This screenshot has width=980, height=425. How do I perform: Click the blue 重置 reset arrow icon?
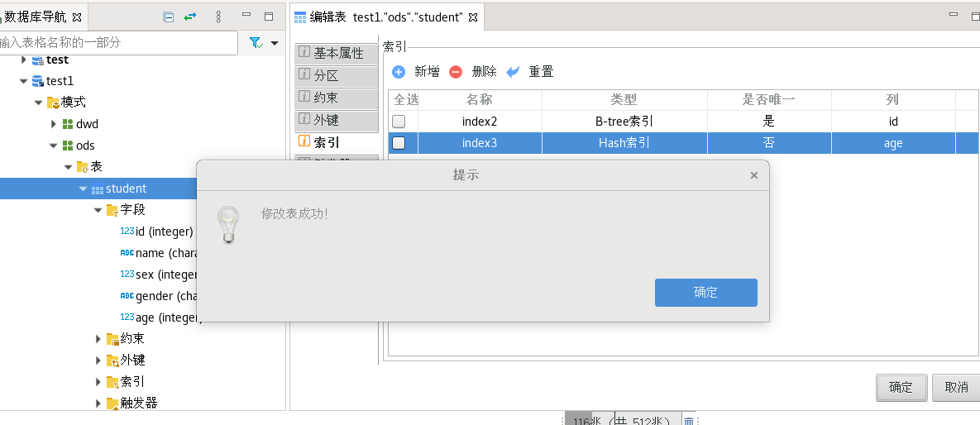pyautogui.click(x=514, y=72)
